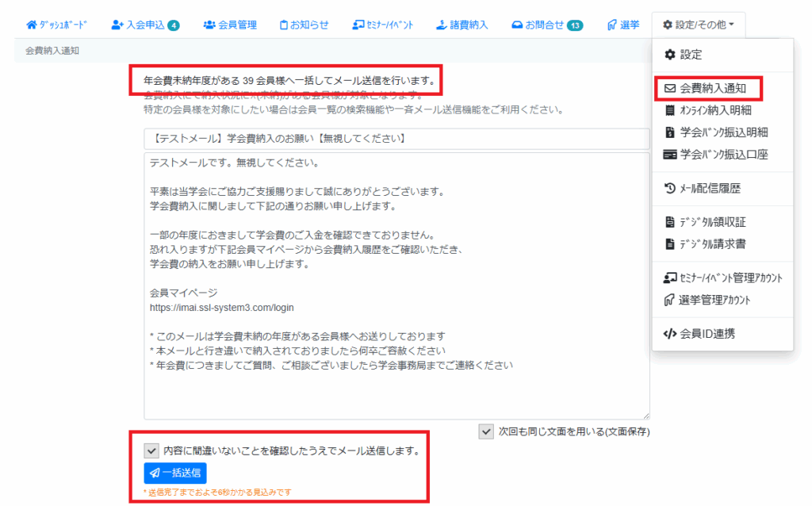
Task: Open the セミナー/イベント navigation item
Action: coord(382,25)
